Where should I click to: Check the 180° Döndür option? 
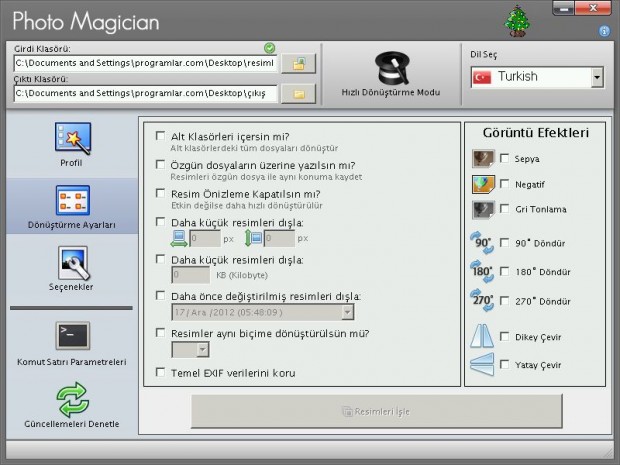coord(504,272)
